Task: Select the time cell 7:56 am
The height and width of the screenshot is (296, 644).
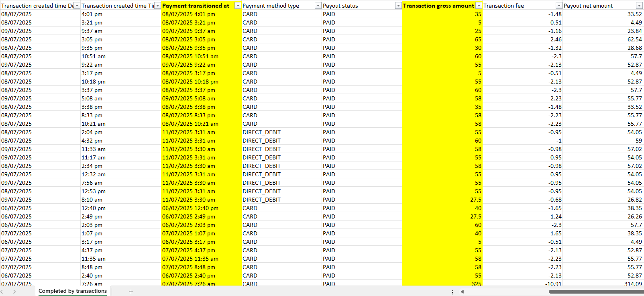Action: (121, 183)
